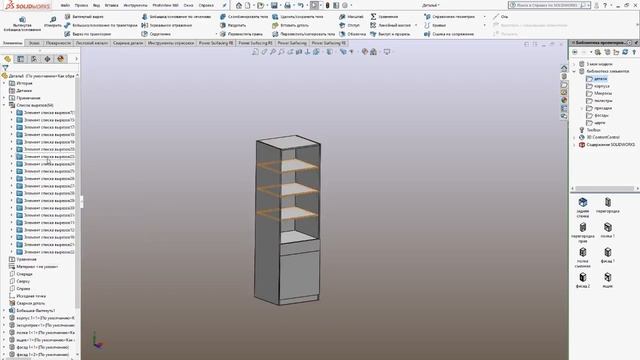Open the Файл menu
This screenshot has width=640, height=360.
64,5
